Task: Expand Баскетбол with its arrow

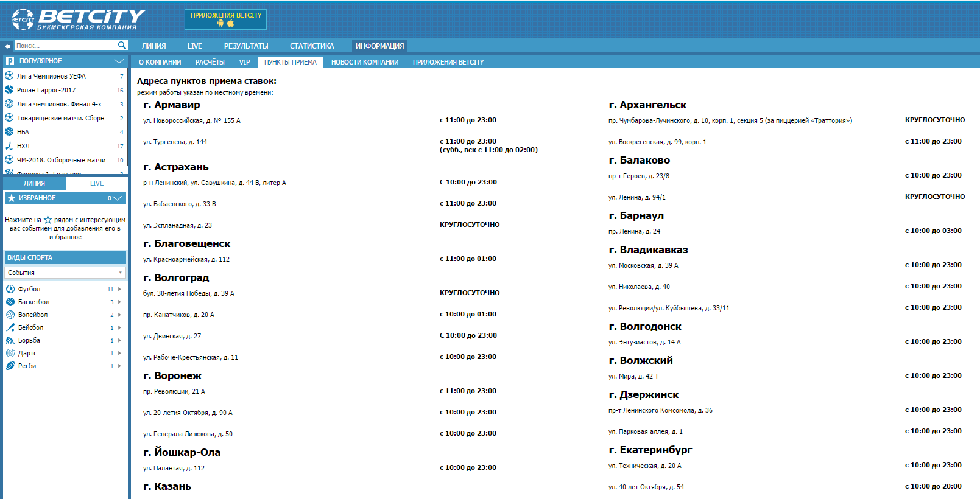Action: point(119,302)
